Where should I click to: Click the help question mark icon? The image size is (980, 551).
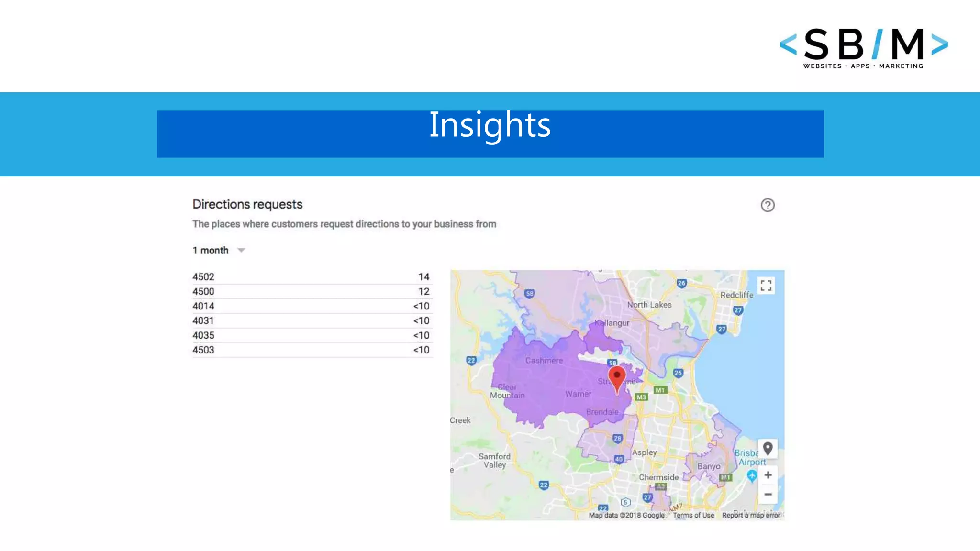point(768,205)
